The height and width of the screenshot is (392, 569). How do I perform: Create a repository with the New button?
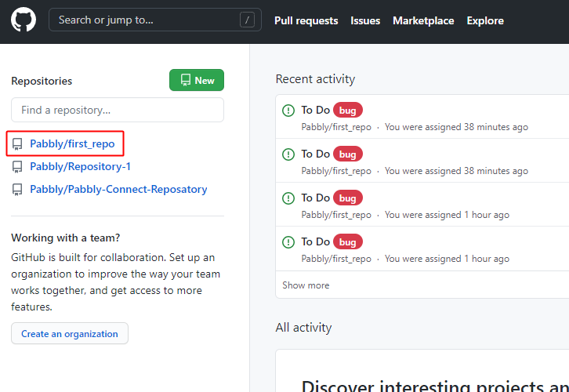[197, 80]
